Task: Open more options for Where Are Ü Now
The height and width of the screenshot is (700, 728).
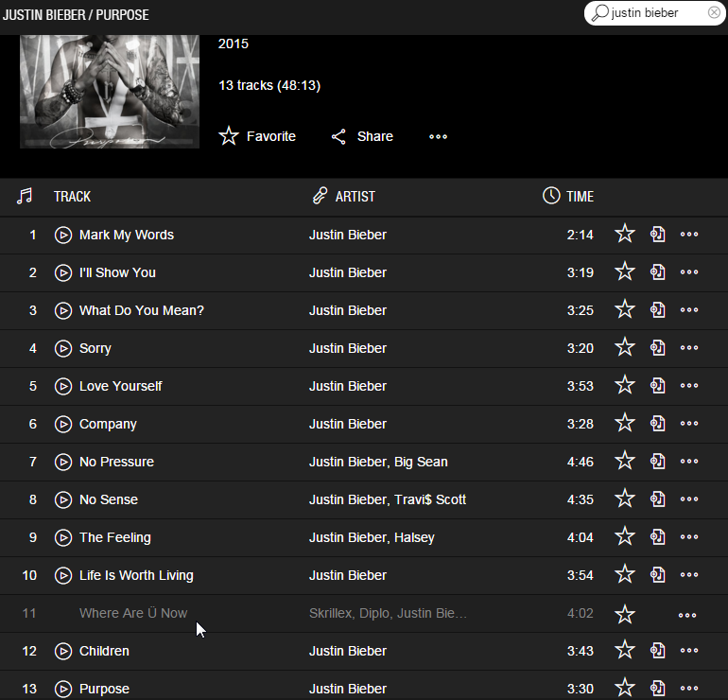Action: [687, 616]
